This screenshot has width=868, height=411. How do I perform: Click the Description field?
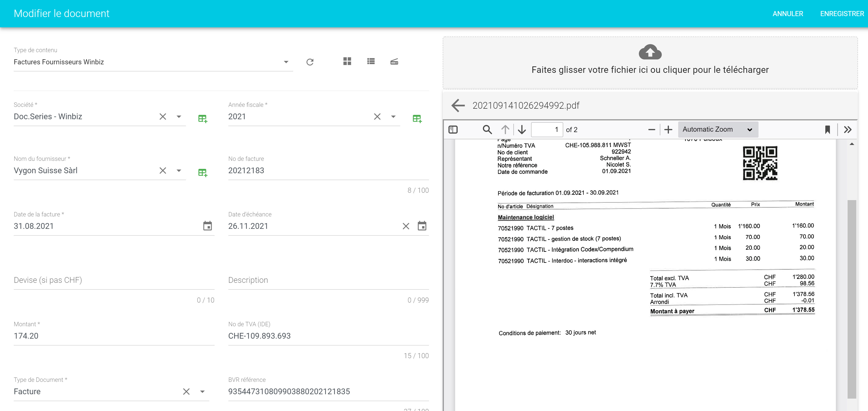coord(328,280)
